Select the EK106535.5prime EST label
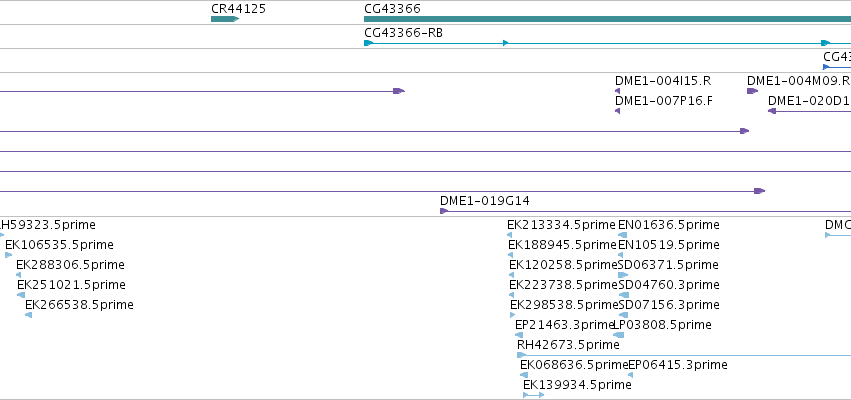Viewport: 851px width, 400px height. tap(59, 245)
